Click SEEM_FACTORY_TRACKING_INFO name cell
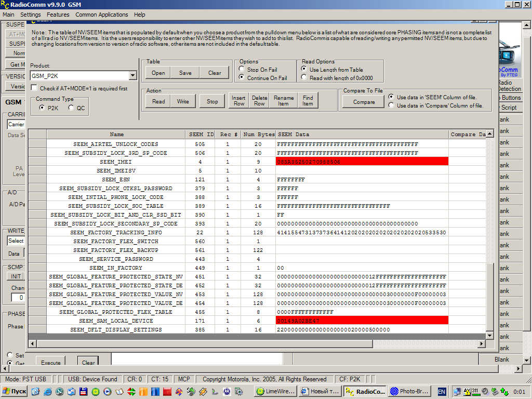The width and height of the screenshot is (532, 399). [116, 232]
